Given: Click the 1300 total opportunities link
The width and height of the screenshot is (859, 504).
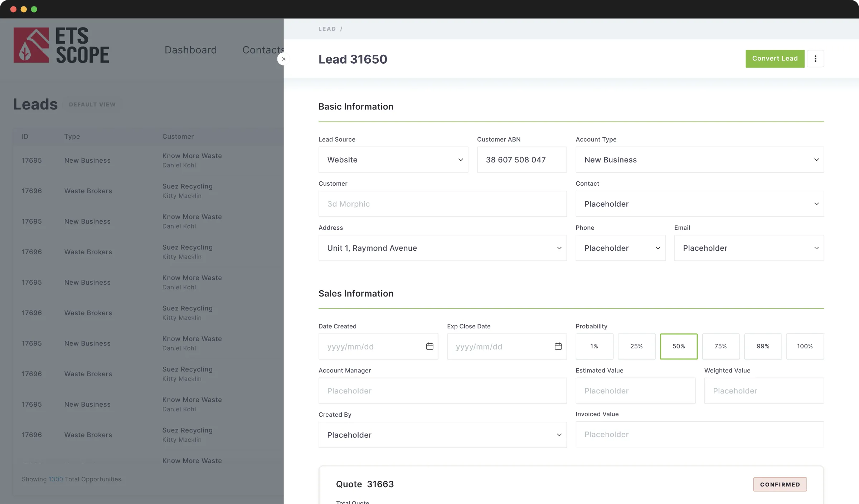Looking at the screenshot, I should [x=55, y=479].
